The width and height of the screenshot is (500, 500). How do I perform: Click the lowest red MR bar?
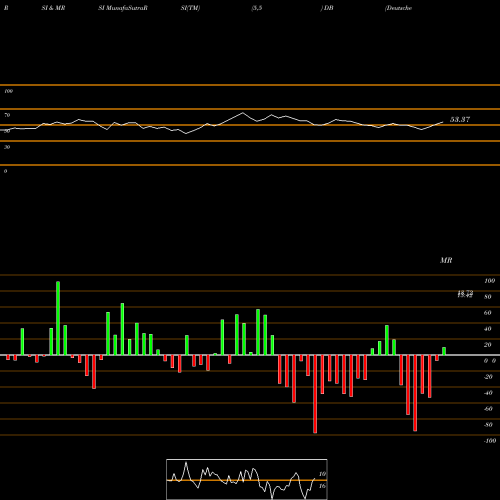(315, 394)
